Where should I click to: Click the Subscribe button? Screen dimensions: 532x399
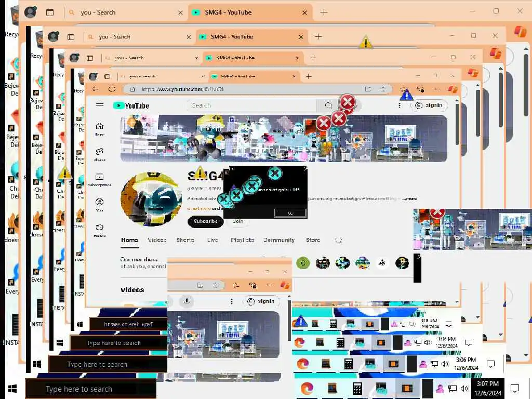click(205, 221)
